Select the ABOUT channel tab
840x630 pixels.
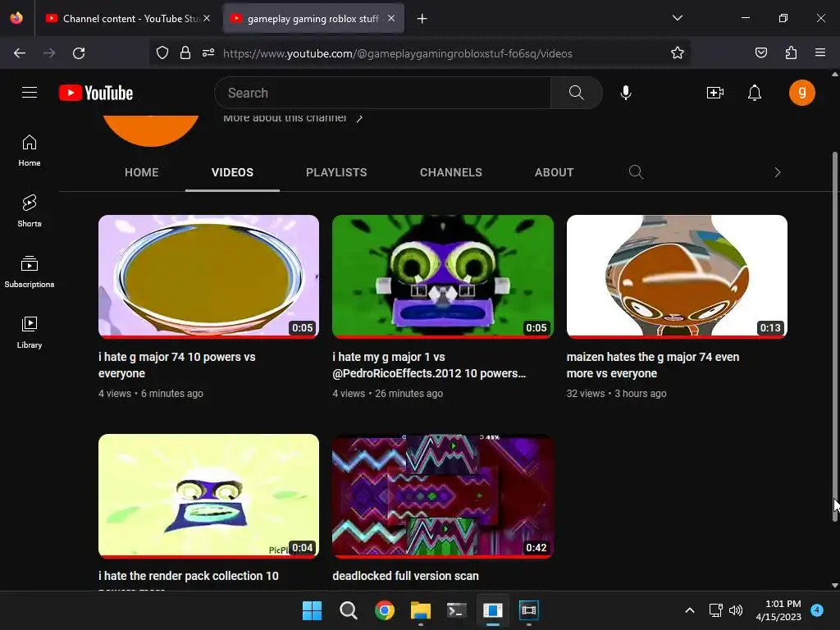pyautogui.click(x=554, y=172)
